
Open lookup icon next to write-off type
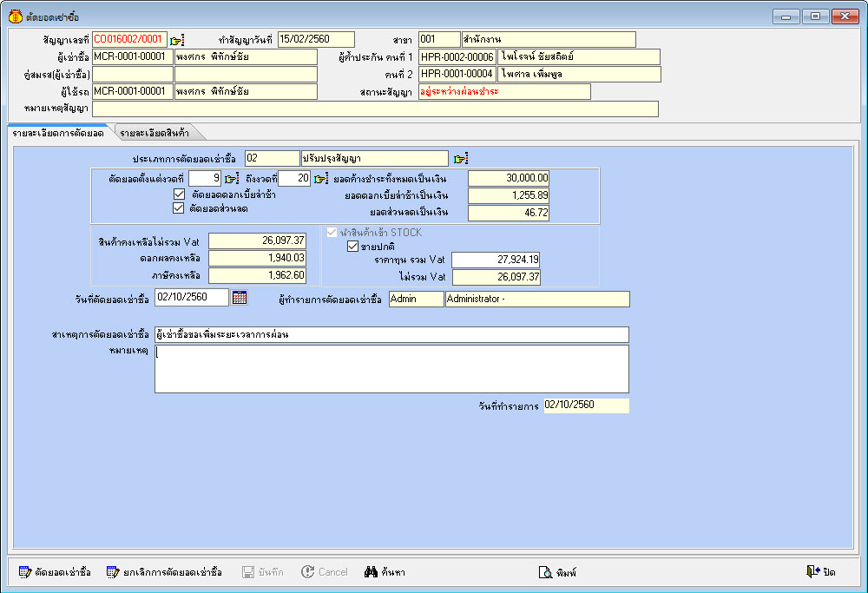tap(461, 159)
